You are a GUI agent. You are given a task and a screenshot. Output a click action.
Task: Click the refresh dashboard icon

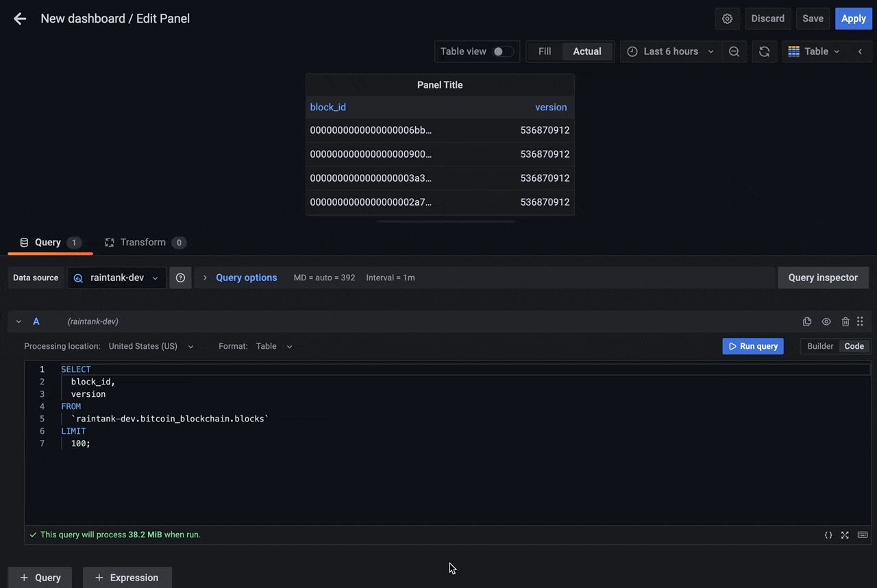(764, 51)
